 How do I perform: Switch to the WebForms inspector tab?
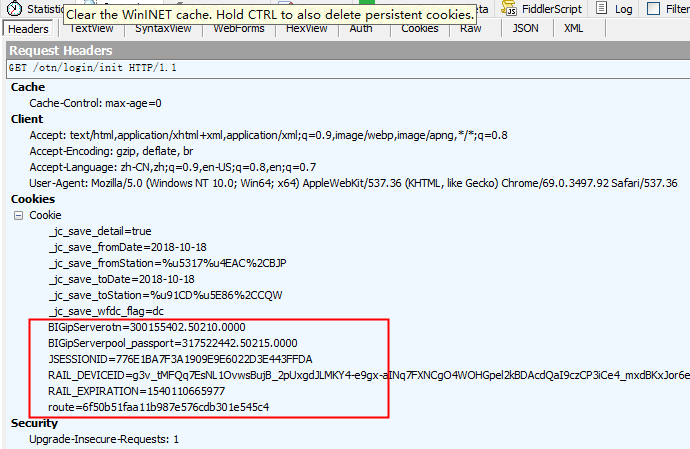pos(239,29)
